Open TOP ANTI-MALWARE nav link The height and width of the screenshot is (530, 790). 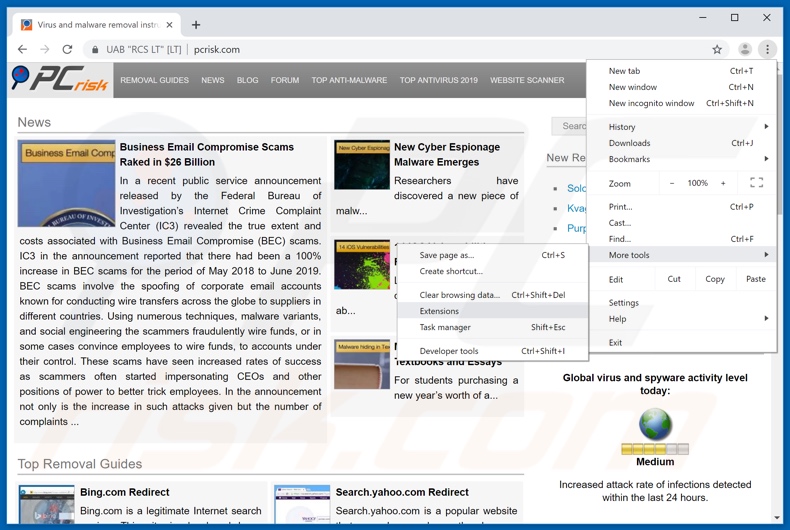point(349,80)
